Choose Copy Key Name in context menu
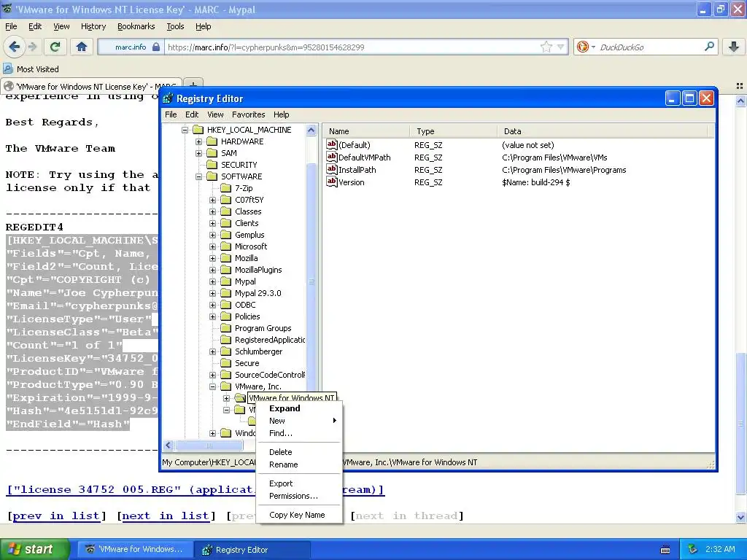 [x=299, y=515]
